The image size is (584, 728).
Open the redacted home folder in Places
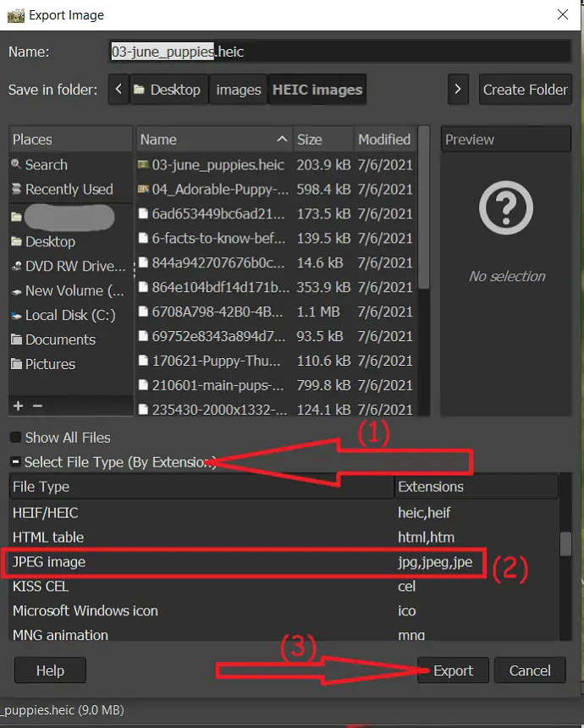tap(70, 217)
